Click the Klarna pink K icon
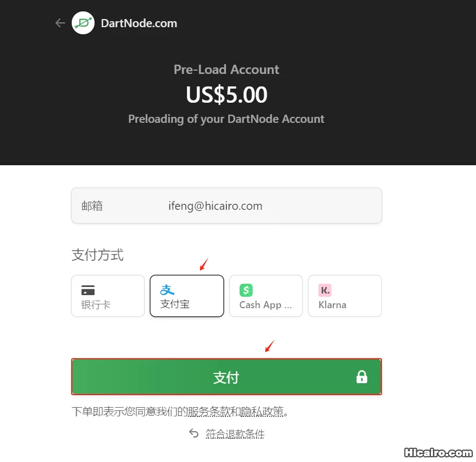 (325, 290)
